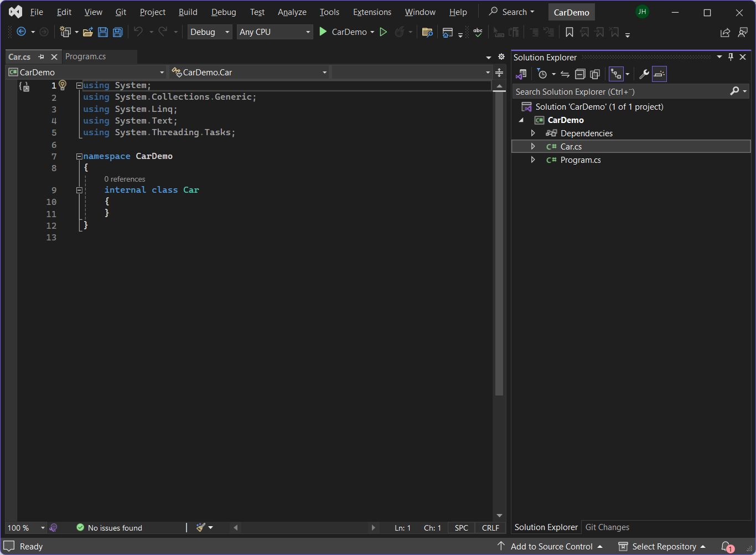
Task: Click the Open File folder icon
Action: pyautogui.click(x=87, y=32)
